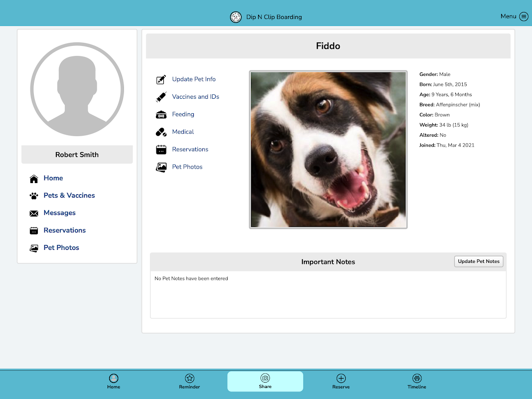The width and height of the screenshot is (532, 399).
Task: Open the Reserve plus tab
Action: pyautogui.click(x=341, y=382)
